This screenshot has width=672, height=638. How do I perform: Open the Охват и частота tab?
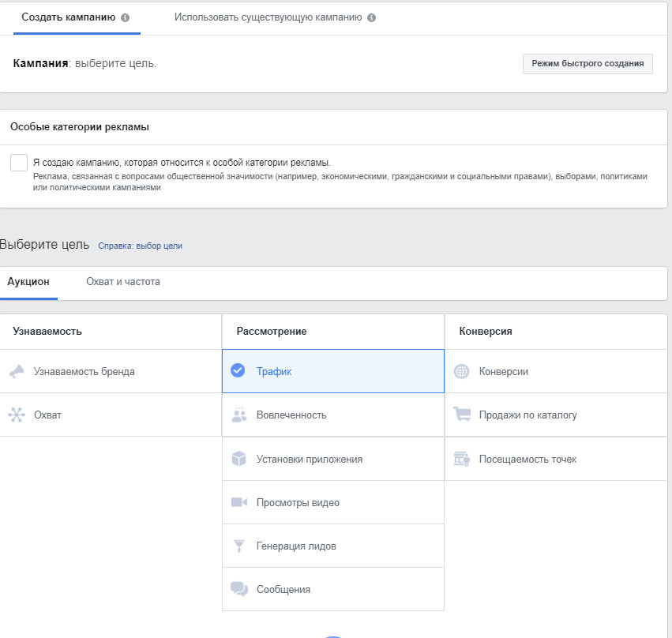pos(123,282)
